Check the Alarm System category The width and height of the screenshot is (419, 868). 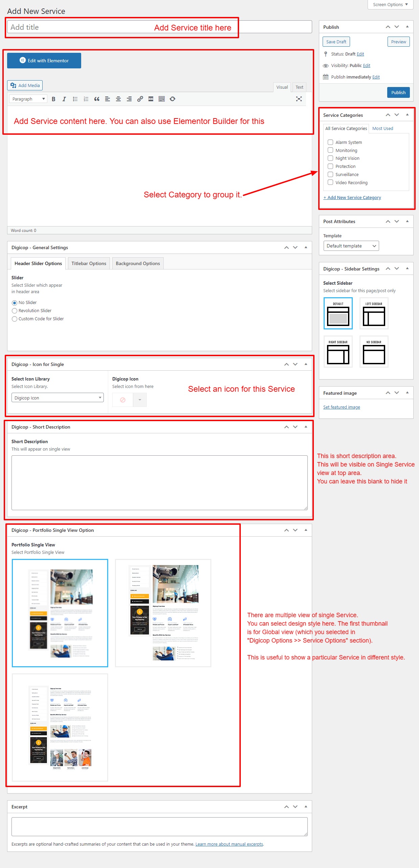(330, 142)
